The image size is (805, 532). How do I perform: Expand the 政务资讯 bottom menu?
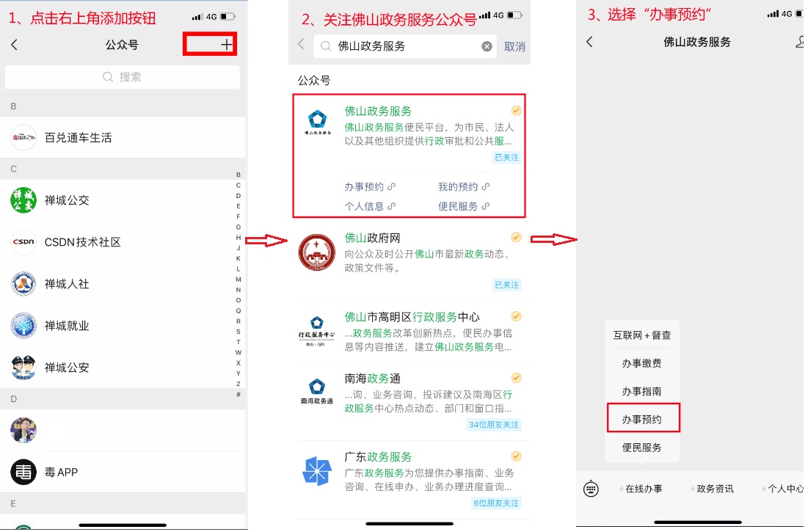[x=713, y=489]
